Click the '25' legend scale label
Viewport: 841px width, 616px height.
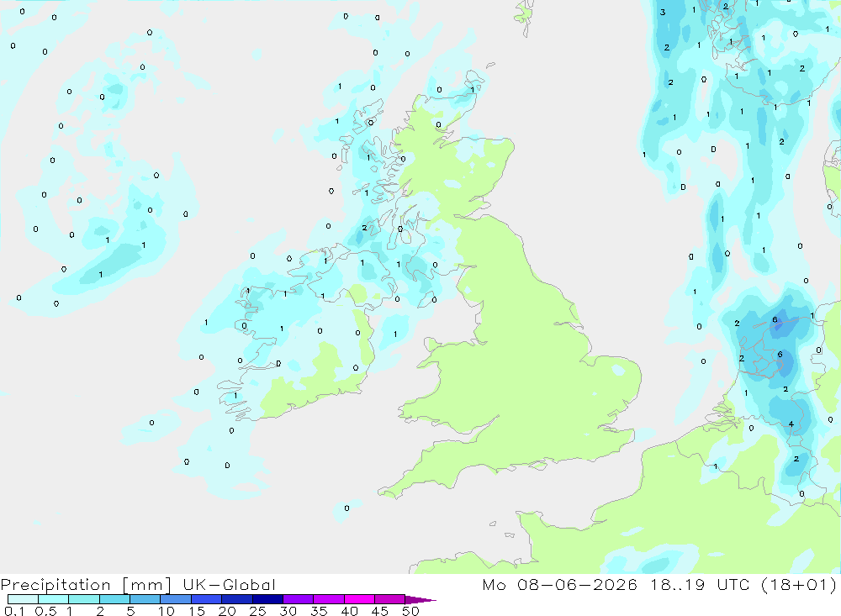[x=257, y=611]
